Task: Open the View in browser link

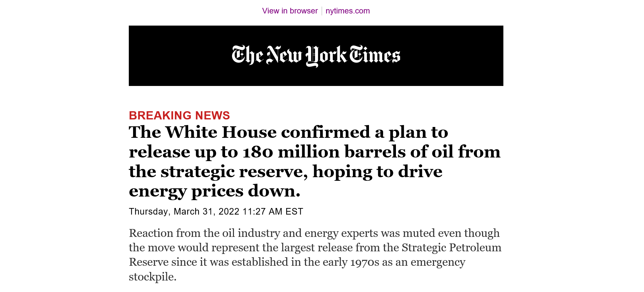Action: click(x=290, y=11)
